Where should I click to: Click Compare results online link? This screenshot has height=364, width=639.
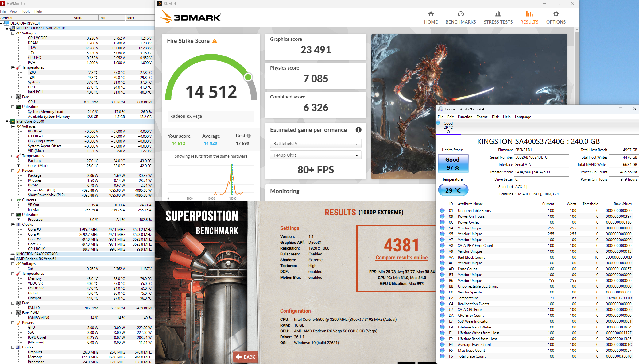click(x=401, y=258)
